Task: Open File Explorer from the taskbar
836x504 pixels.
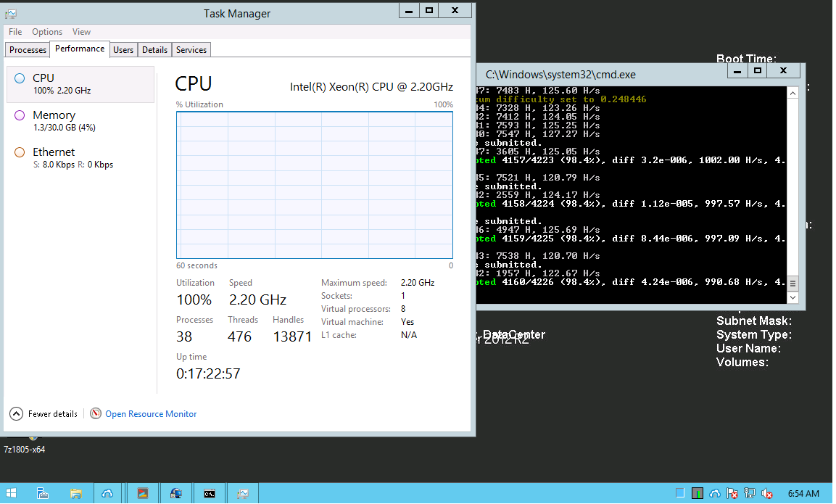Action: [x=75, y=493]
